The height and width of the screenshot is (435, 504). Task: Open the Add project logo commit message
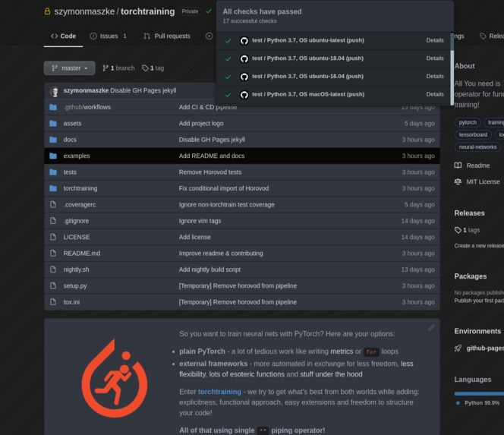[201, 124]
